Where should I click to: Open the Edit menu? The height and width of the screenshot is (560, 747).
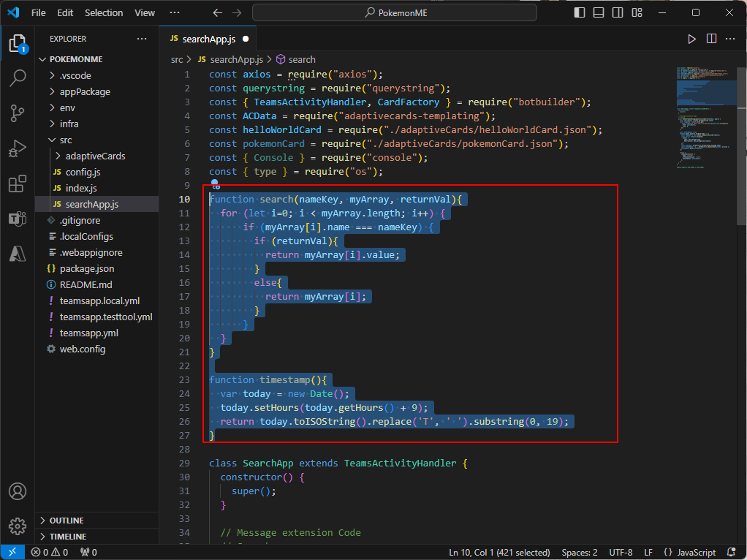pos(65,13)
